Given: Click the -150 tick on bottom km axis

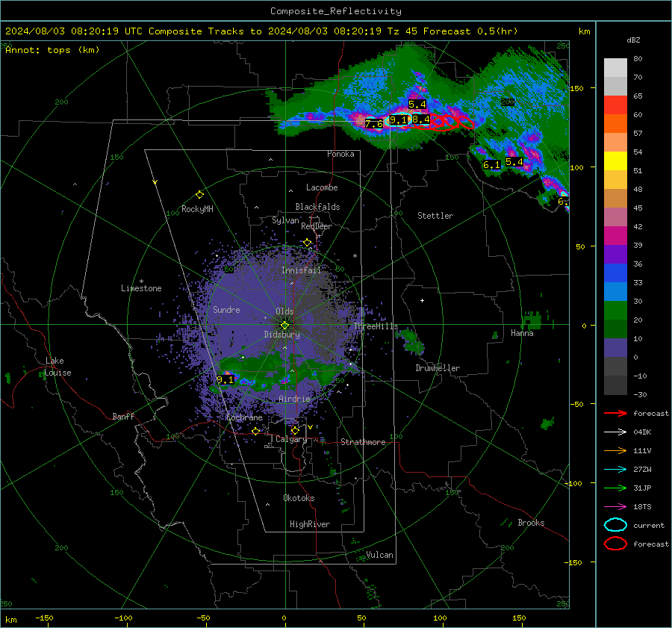Looking at the screenshot, I should click(x=45, y=618).
